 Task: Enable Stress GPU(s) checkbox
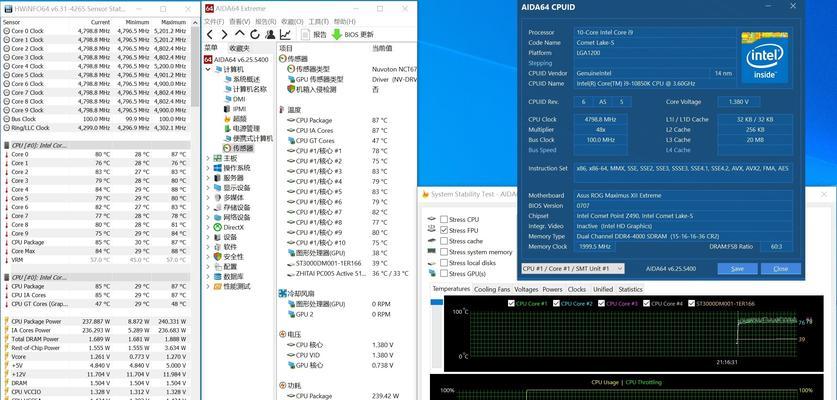444,273
